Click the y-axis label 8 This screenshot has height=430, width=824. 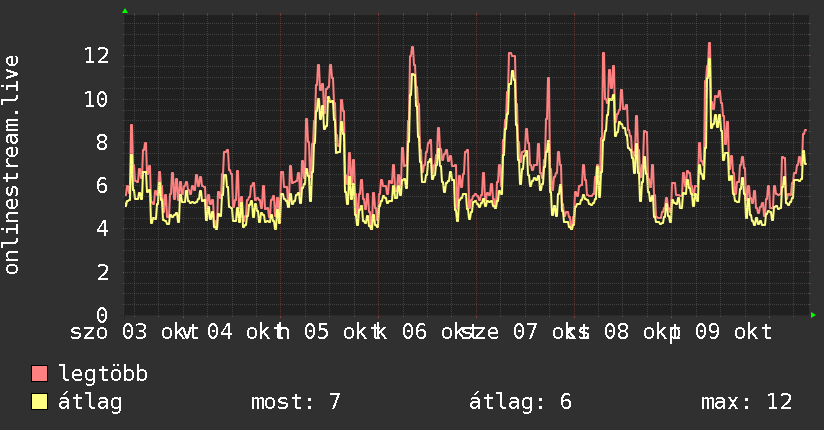click(x=102, y=142)
